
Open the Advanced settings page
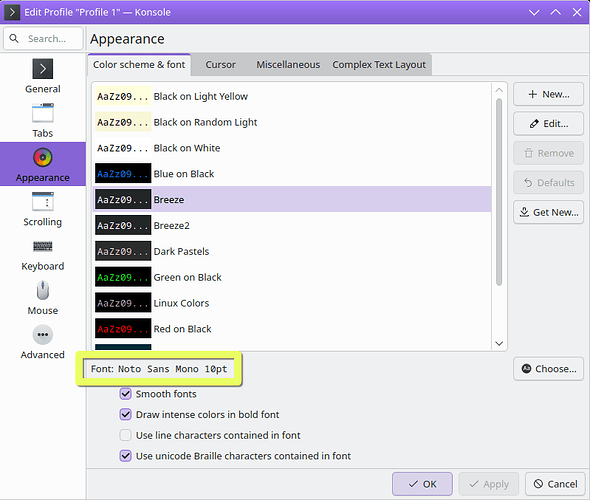pos(43,342)
